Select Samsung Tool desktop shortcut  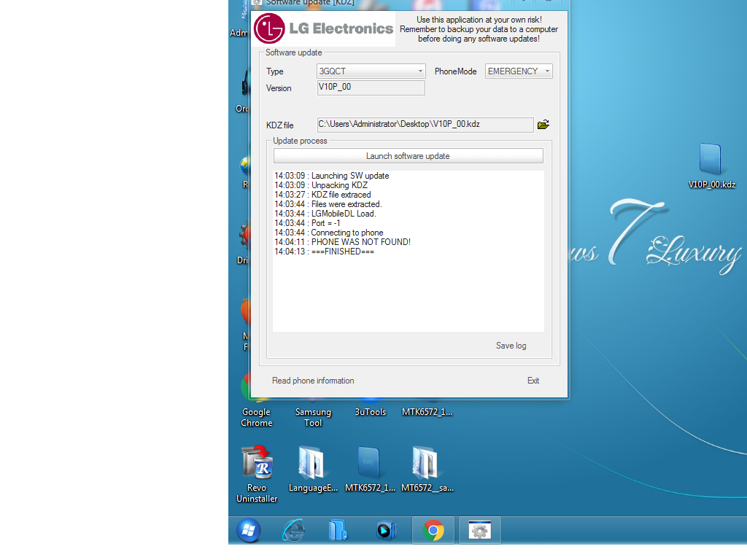point(313,412)
